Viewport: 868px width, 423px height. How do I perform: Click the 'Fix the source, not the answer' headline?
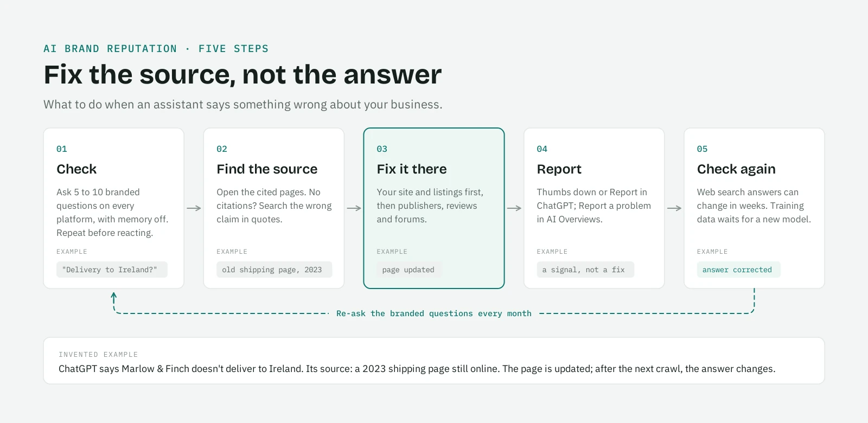click(x=242, y=75)
